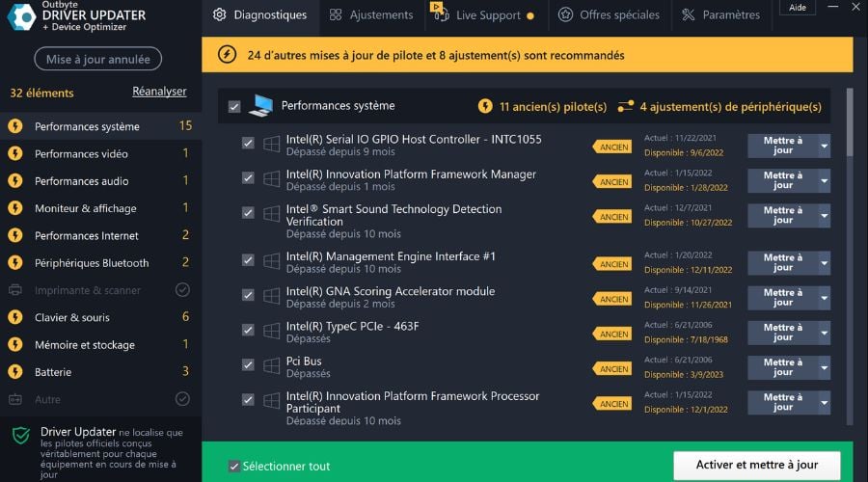Toggle the Sélectionner tout checkbox
Viewport: 868px width, 482px height.
coord(234,467)
